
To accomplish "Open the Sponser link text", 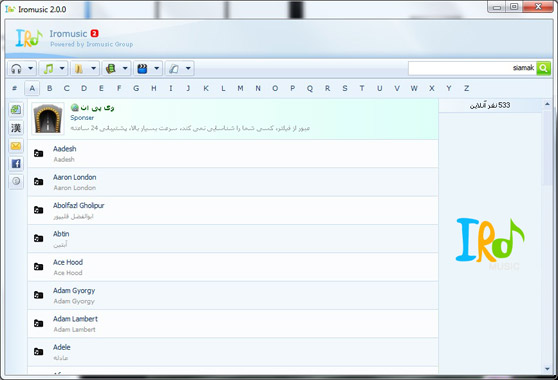I will (x=82, y=118).
